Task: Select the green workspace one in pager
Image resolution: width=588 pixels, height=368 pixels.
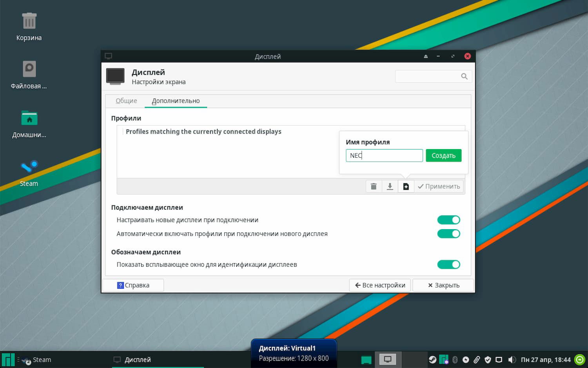Action: tap(366, 360)
